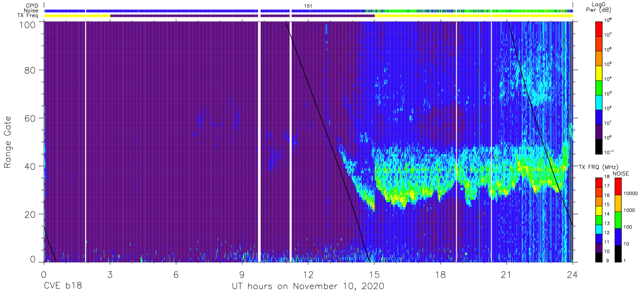This screenshot has width=644, height=297.
Task: Click y-axis tick label '60'
Action: [x=29, y=118]
